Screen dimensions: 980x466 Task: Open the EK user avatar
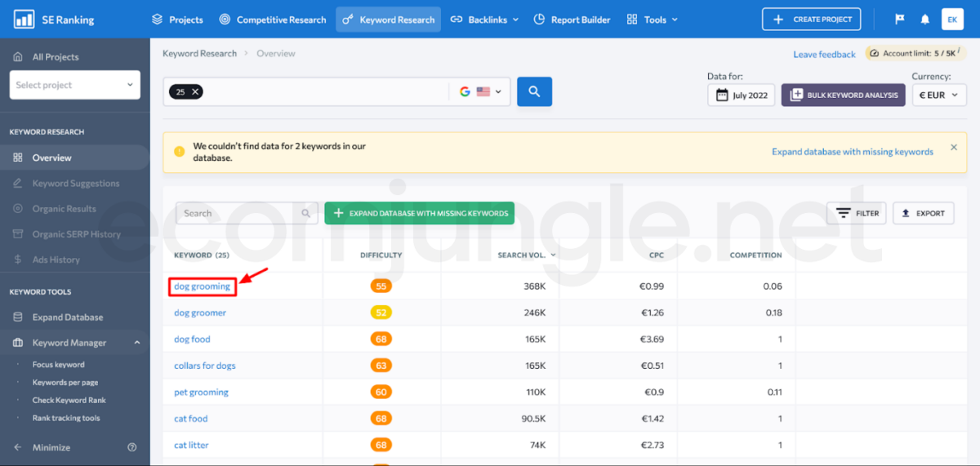(x=952, y=20)
